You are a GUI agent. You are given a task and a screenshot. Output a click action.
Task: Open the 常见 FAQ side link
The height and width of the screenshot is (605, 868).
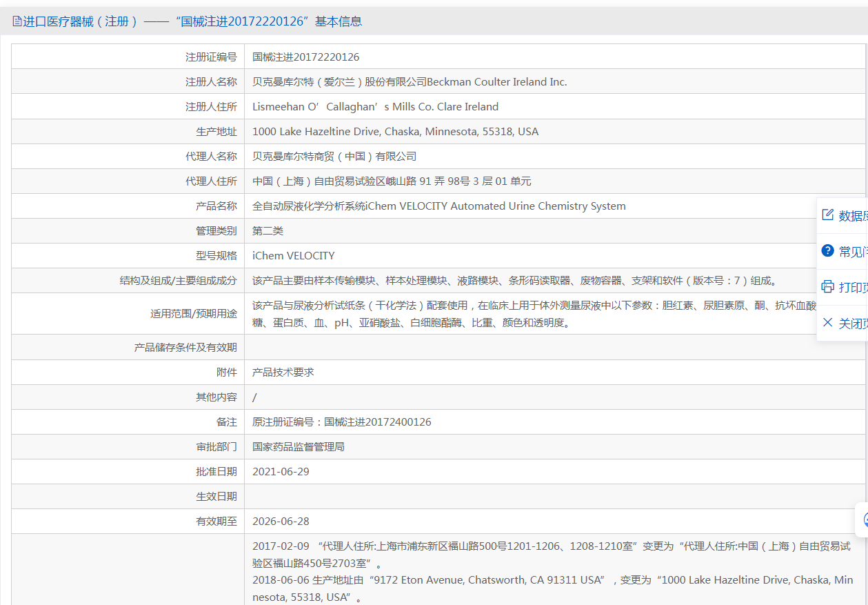[853, 252]
